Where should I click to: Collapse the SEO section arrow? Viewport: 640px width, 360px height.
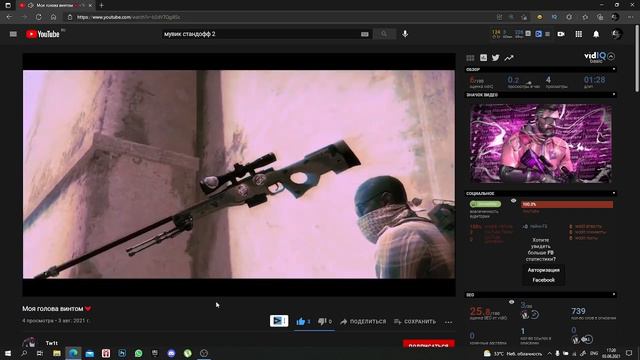pos(613,294)
